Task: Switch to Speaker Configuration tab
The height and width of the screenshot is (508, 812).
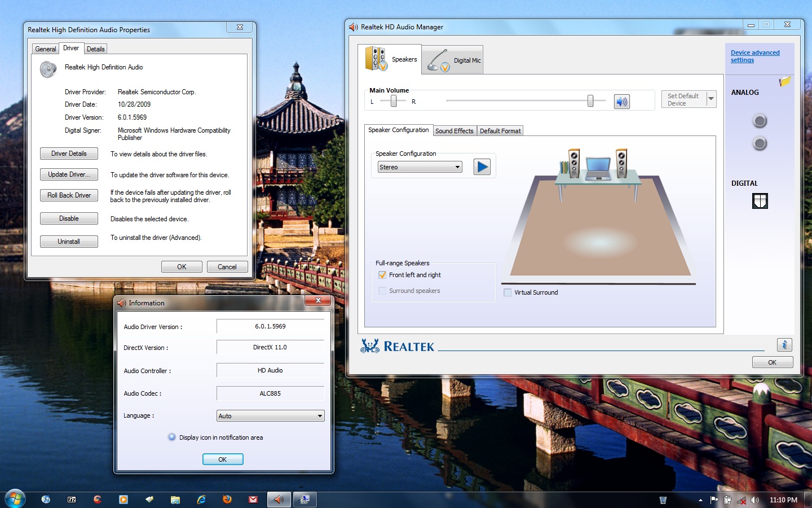Action: click(x=399, y=130)
